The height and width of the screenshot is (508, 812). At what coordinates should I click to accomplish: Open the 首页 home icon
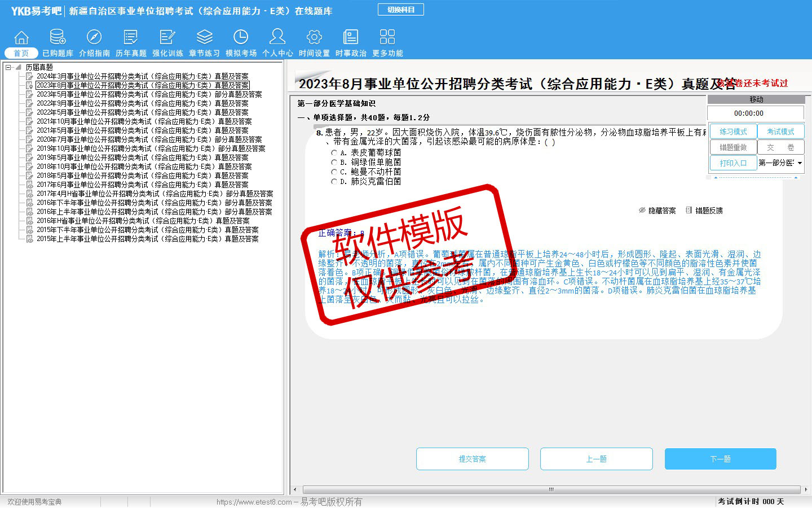[21, 38]
